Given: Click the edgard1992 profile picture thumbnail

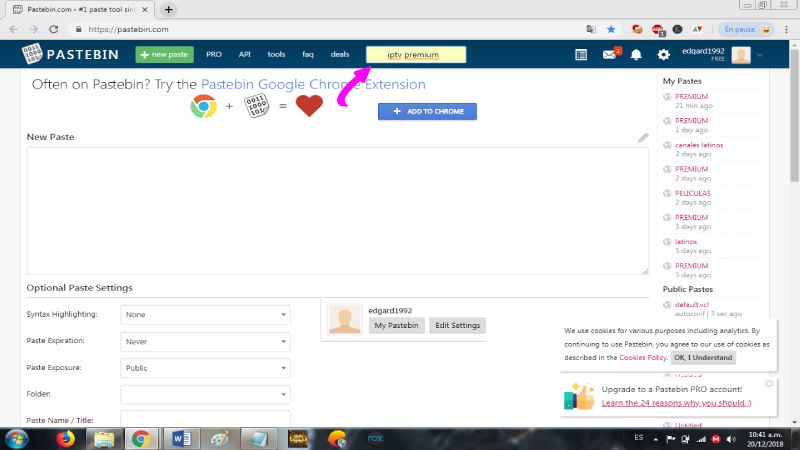Looking at the screenshot, I should coord(344,319).
